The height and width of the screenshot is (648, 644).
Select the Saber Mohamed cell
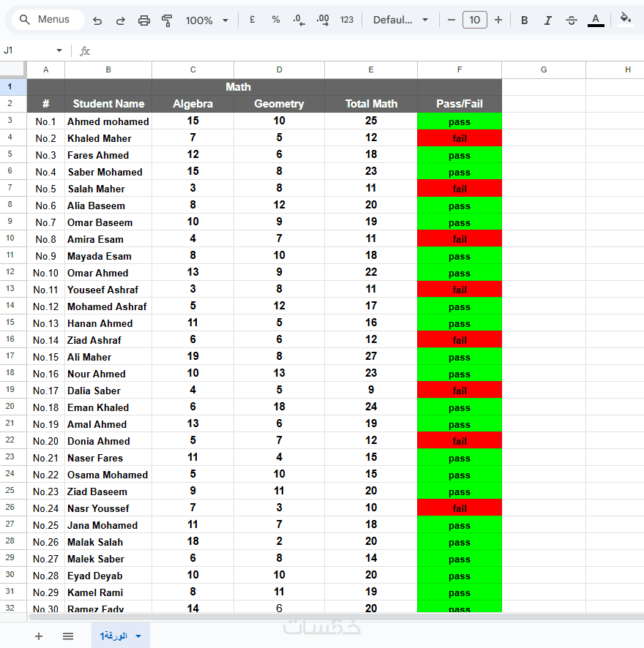[108, 171]
